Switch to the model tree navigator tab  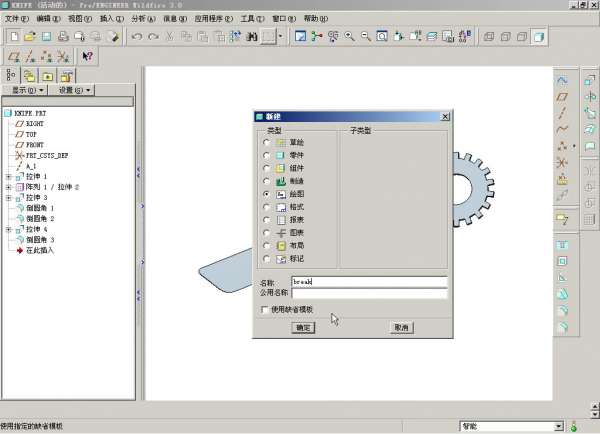11,75
